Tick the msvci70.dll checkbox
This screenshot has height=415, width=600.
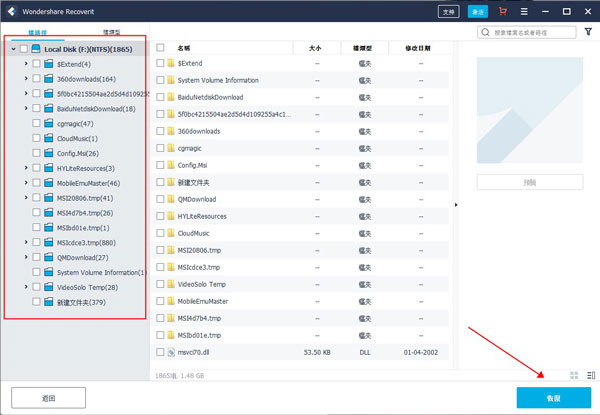[x=160, y=352]
